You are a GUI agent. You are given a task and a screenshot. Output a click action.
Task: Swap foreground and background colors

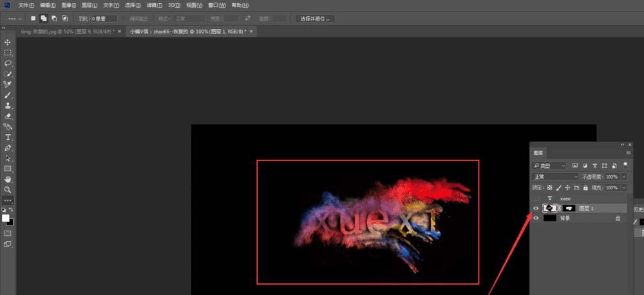pyautogui.click(x=11, y=209)
